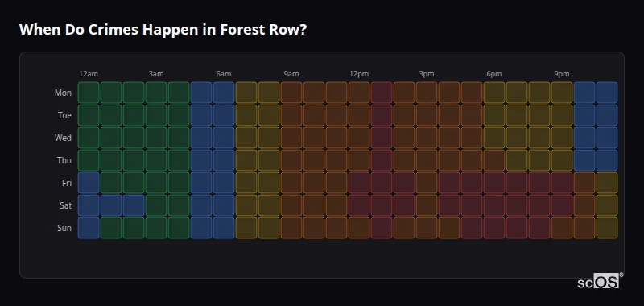Click the Mon row label

(63, 93)
